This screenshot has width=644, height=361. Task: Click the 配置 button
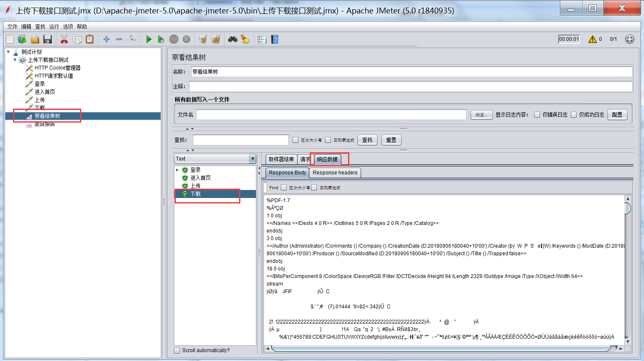point(617,115)
